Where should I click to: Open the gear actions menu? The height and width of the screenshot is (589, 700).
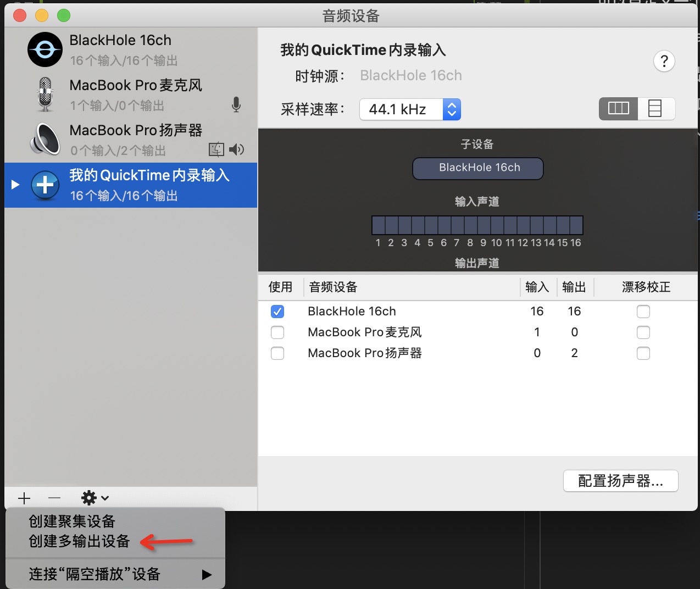point(95,498)
